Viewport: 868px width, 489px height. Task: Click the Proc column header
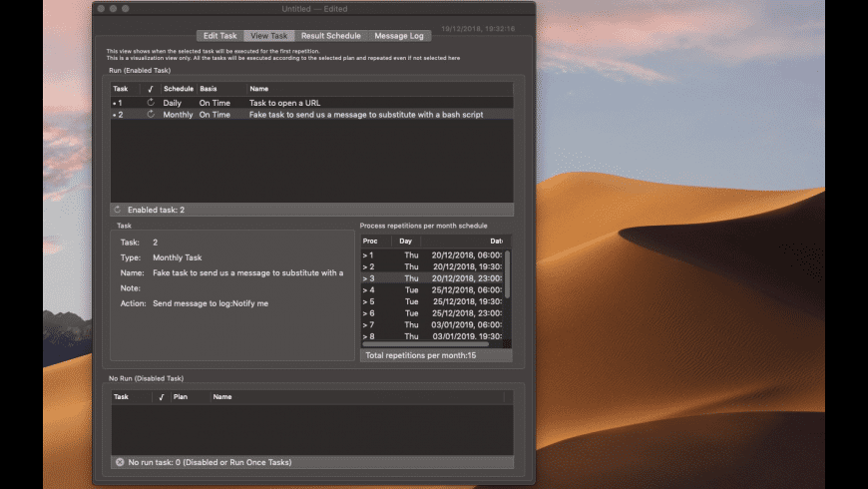pyautogui.click(x=376, y=241)
